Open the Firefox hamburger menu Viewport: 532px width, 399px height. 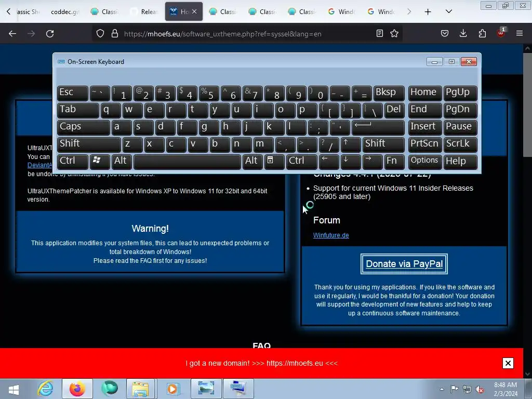520,33
